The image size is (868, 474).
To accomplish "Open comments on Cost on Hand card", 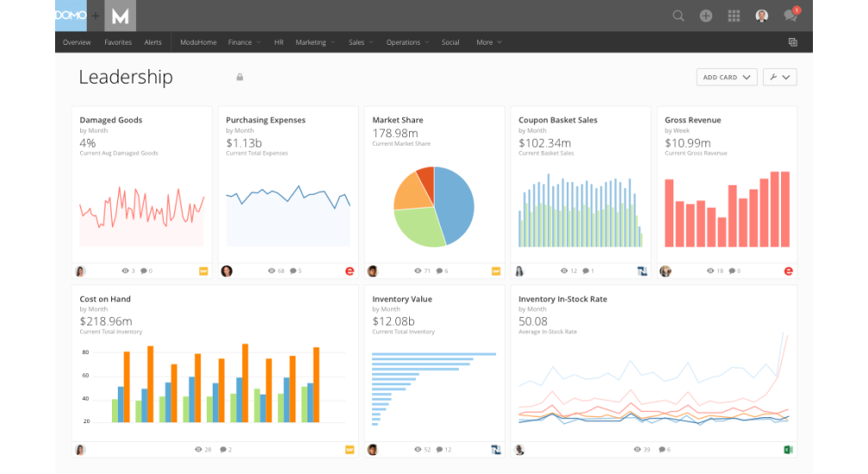I will coord(226,450).
